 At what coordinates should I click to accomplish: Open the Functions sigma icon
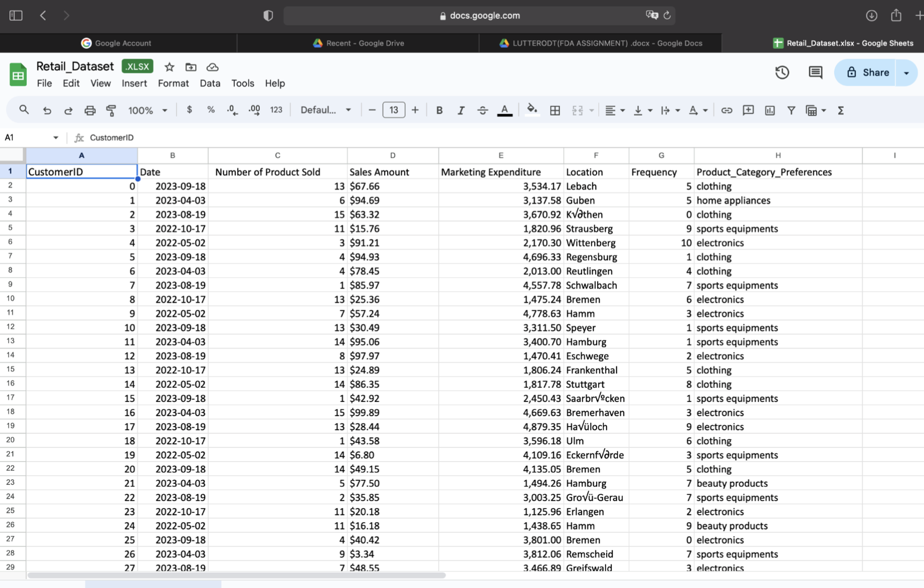[841, 110]
